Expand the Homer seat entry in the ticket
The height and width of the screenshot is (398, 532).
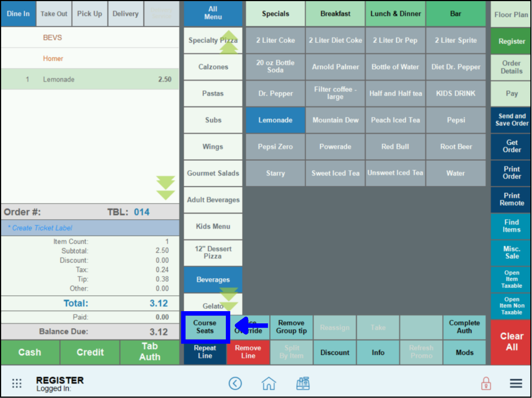pos(53,58)
